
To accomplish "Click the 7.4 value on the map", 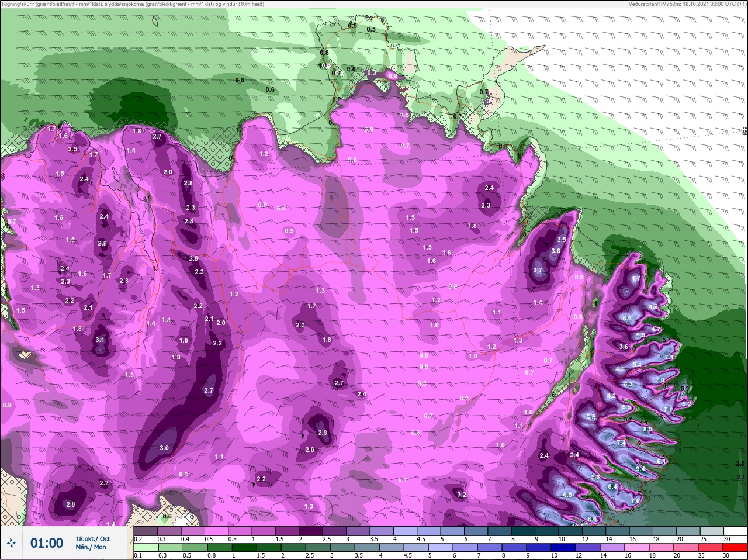I will tap(621, 443).
